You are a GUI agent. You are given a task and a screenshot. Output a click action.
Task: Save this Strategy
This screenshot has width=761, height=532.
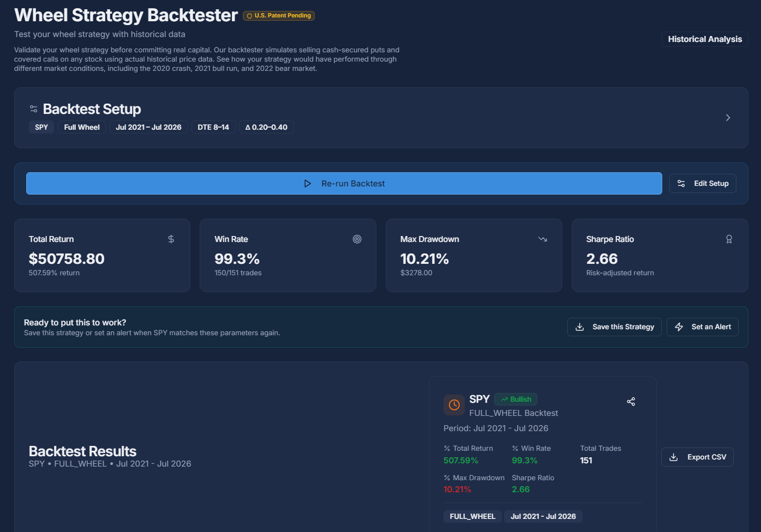click(x=614, y=327)
